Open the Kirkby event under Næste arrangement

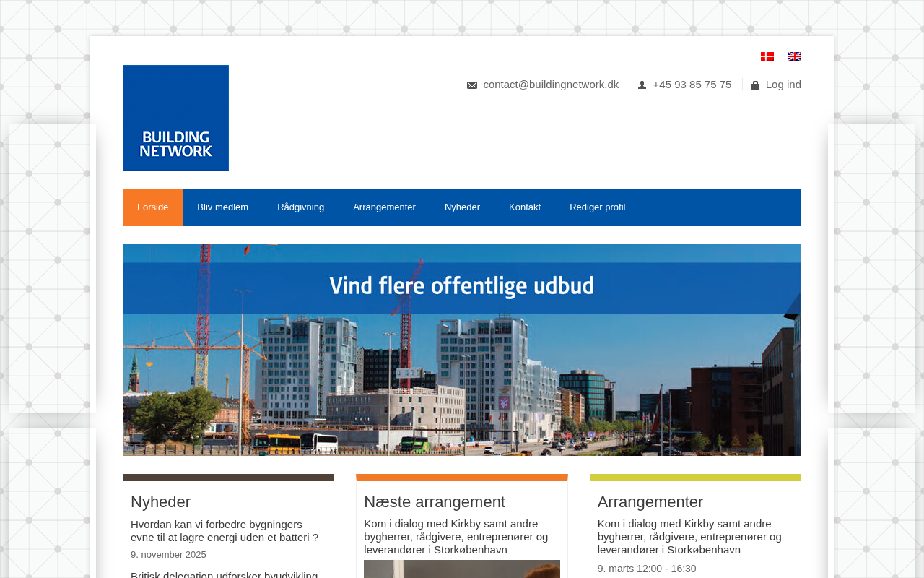click(x=456, y=537)
